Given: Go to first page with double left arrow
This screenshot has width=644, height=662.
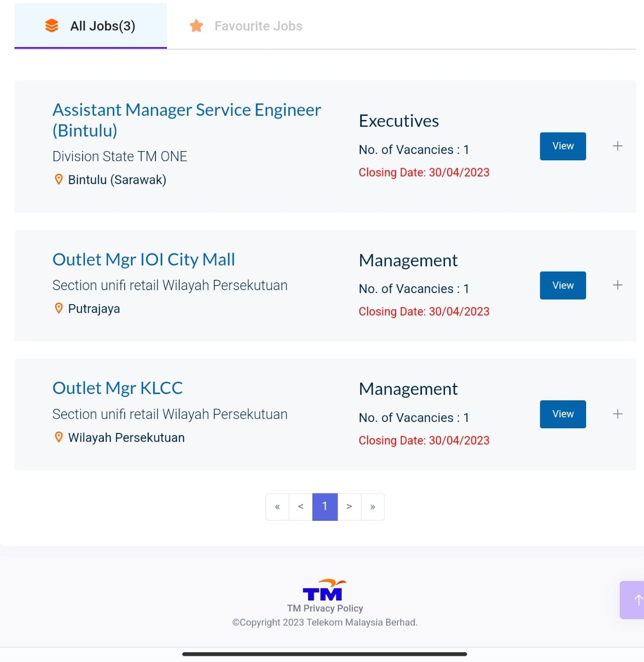Looking at the screenshot, I should [x=278, y=507].
